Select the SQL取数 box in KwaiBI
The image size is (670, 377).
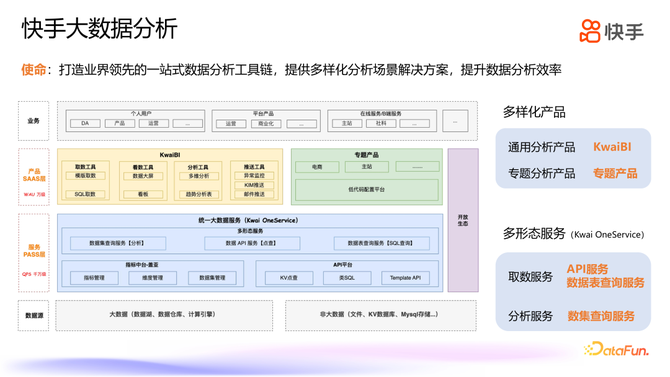click(85, 194)
